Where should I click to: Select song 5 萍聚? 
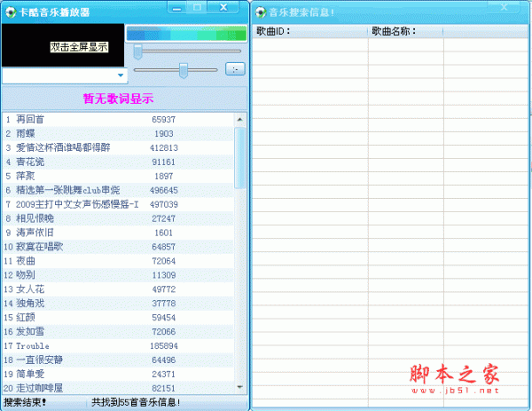coord(118,176)
